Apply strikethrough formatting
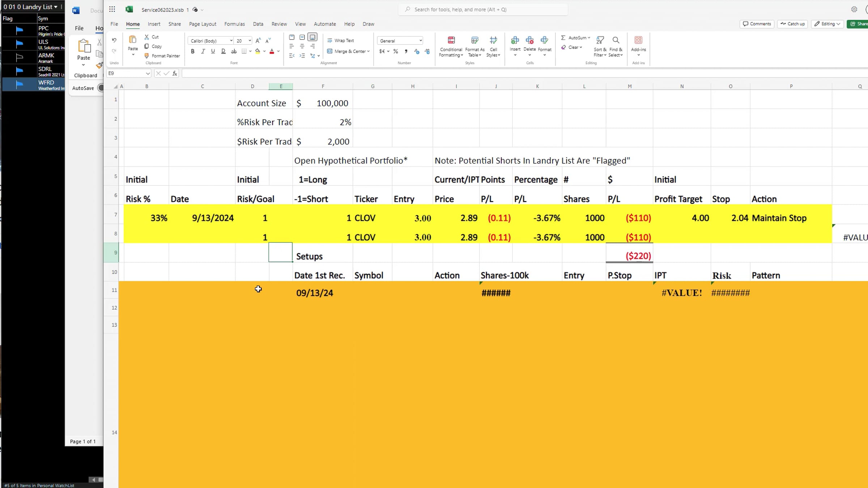Screen dimensions: 868x488 tap(234, 51)
